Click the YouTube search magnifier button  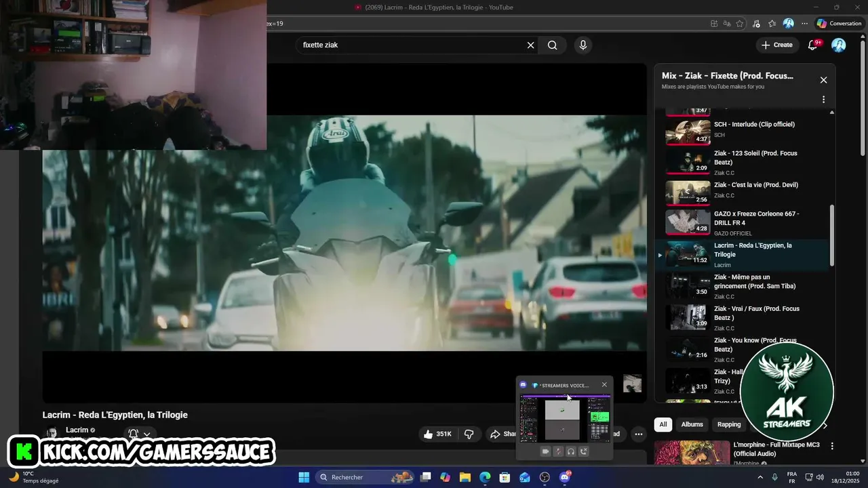pyautogui.click(x=553, y=45)
